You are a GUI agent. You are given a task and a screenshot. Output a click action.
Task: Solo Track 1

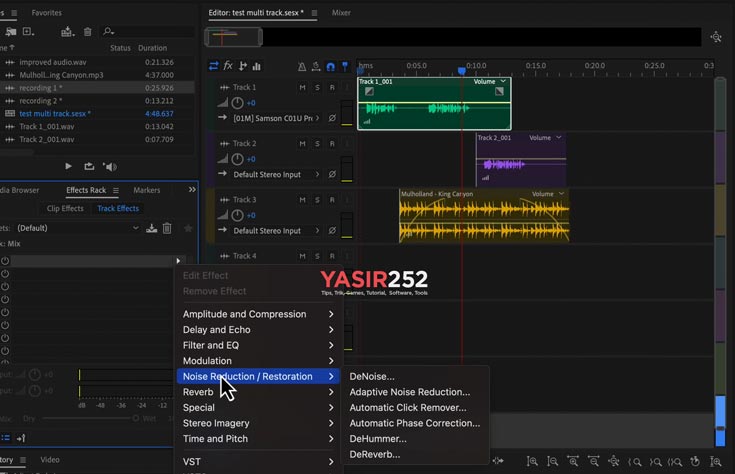tap(317, 87)
